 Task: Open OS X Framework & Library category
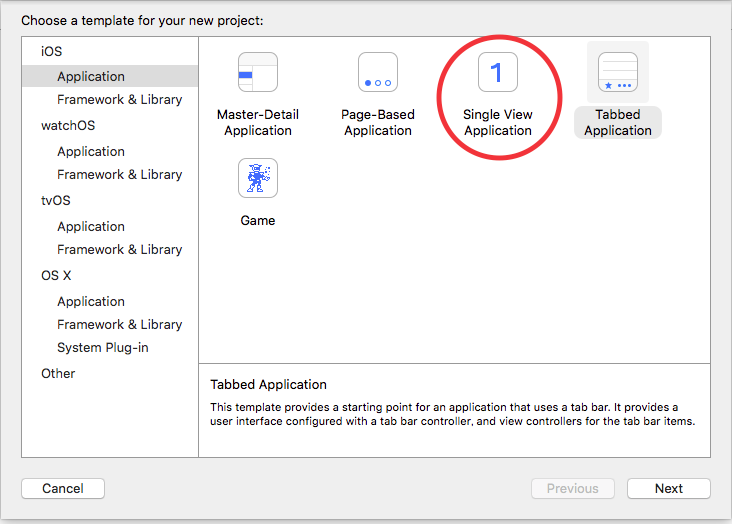tap(120, 325)
